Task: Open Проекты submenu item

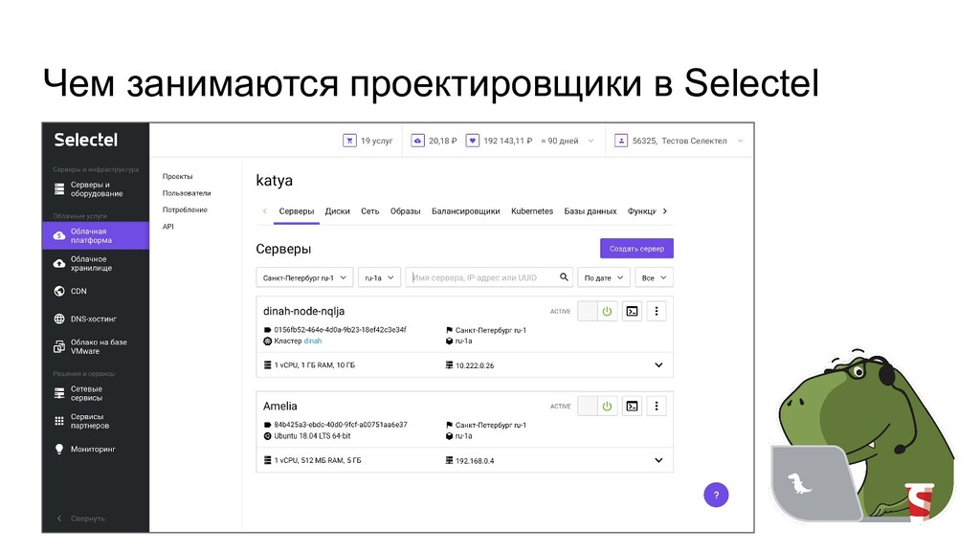Action: (x=177, y=177)
